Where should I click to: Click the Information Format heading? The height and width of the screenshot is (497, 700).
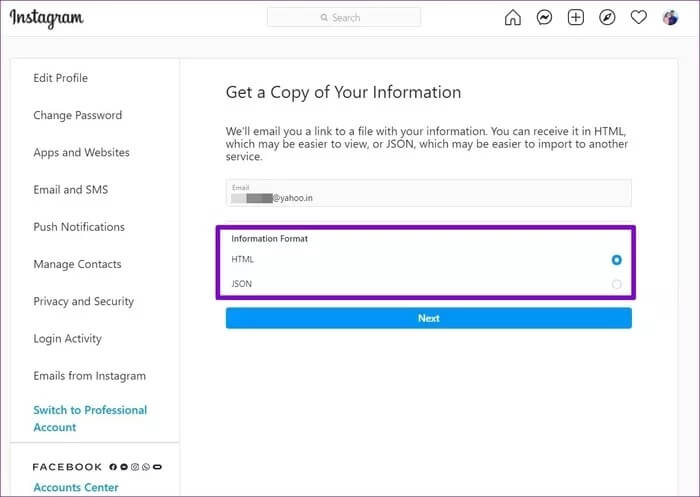pyautogui.click(x=270, y=238)
